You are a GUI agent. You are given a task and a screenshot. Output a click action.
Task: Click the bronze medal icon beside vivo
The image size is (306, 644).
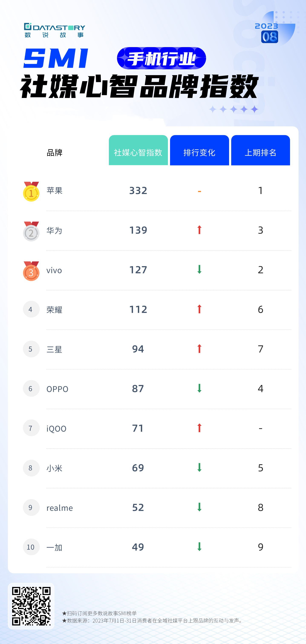(31, 271)
